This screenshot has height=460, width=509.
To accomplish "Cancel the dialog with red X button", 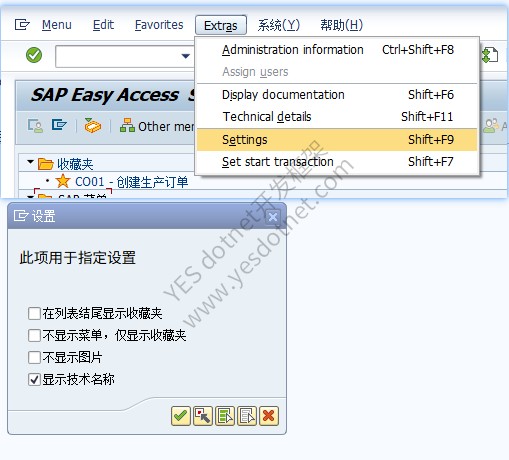I will pyautogui.click(x=269, y=416).
